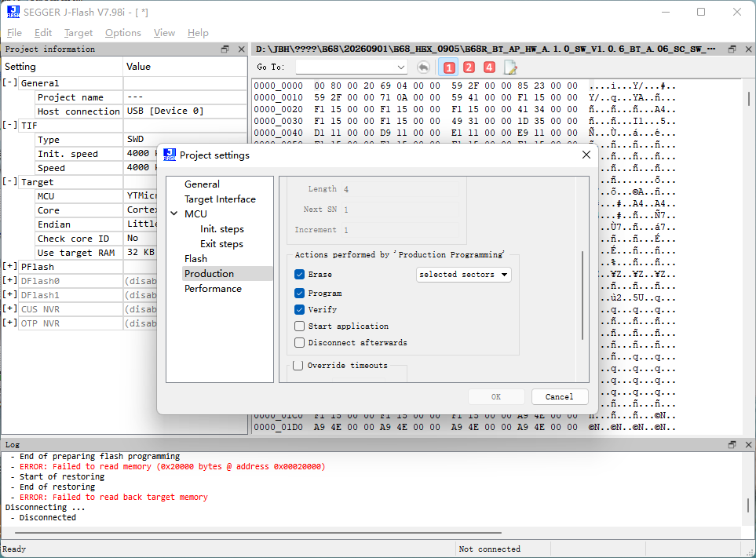Close the Project settings dialog

(x=586, y=155)
